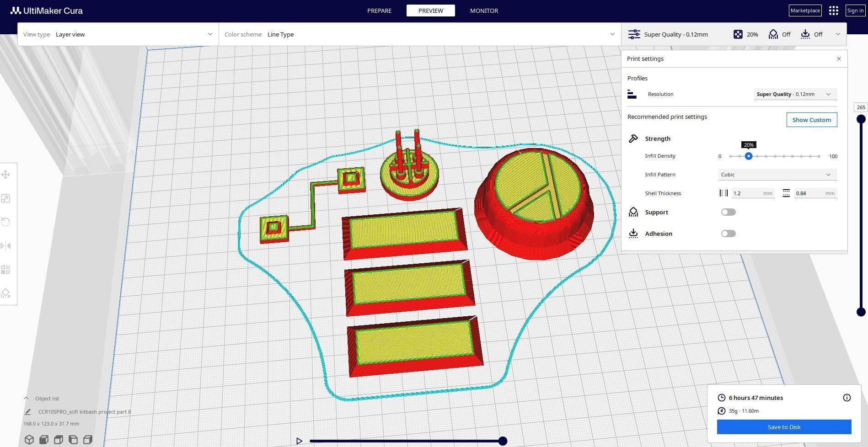Click the Adhesion section icon
This screenshot has width=868, height=447.
coord(633,234)
